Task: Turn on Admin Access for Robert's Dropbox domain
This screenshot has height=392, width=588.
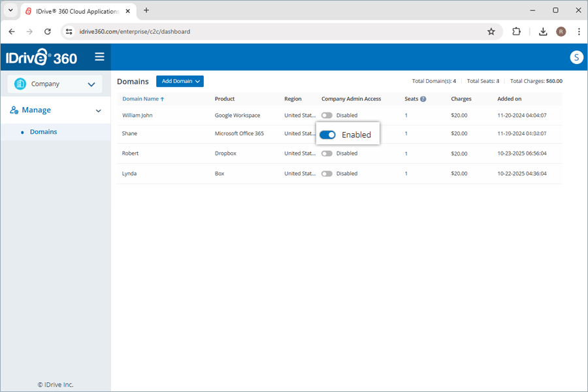Action: click(x=327, y=154)
